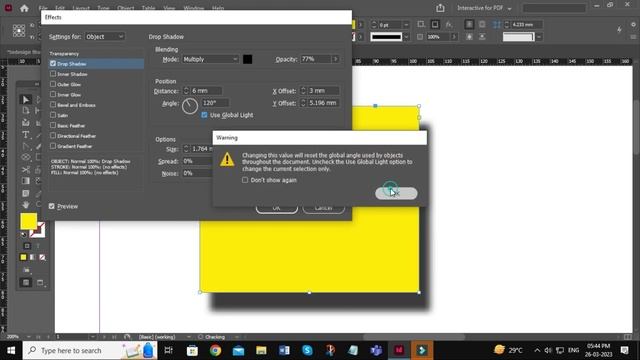Click the Share document icon
Viewport: 640px width, 360px height.
click(x=440, y=8)
